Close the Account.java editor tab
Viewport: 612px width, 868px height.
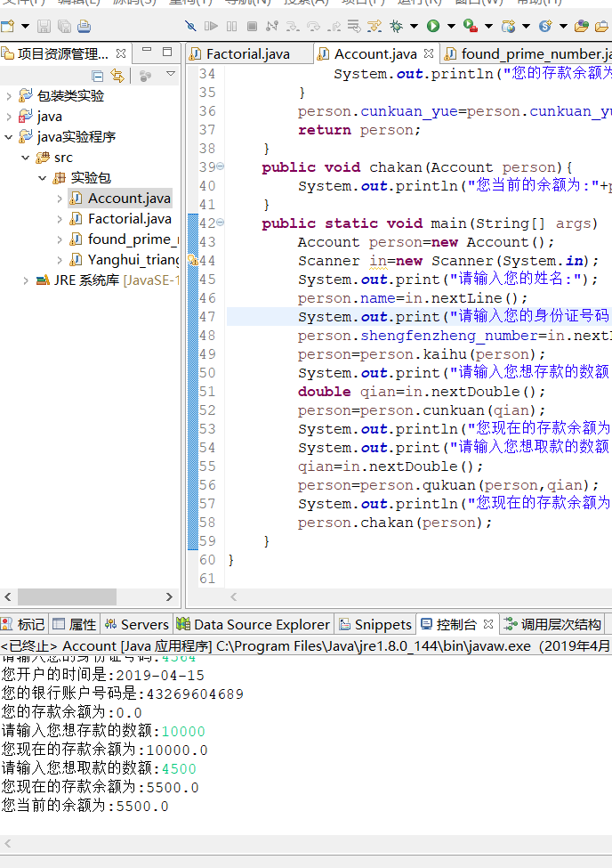(429, 53)
